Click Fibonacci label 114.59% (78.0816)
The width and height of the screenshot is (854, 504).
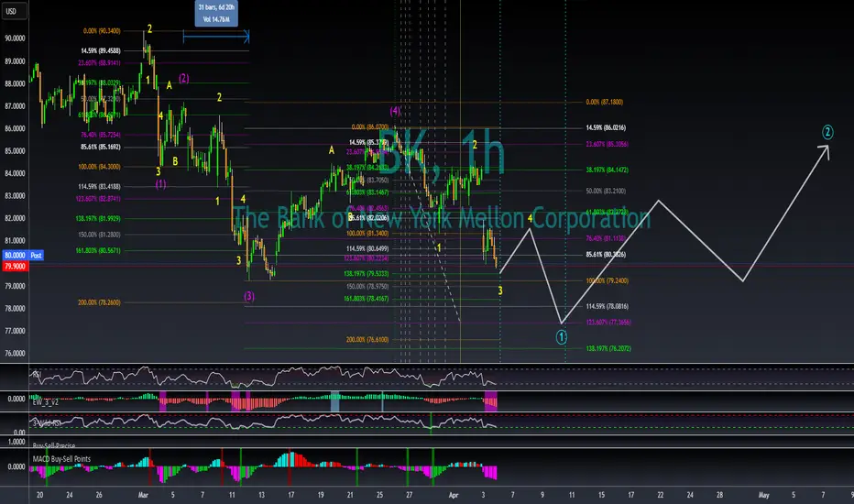click(608, 306)
